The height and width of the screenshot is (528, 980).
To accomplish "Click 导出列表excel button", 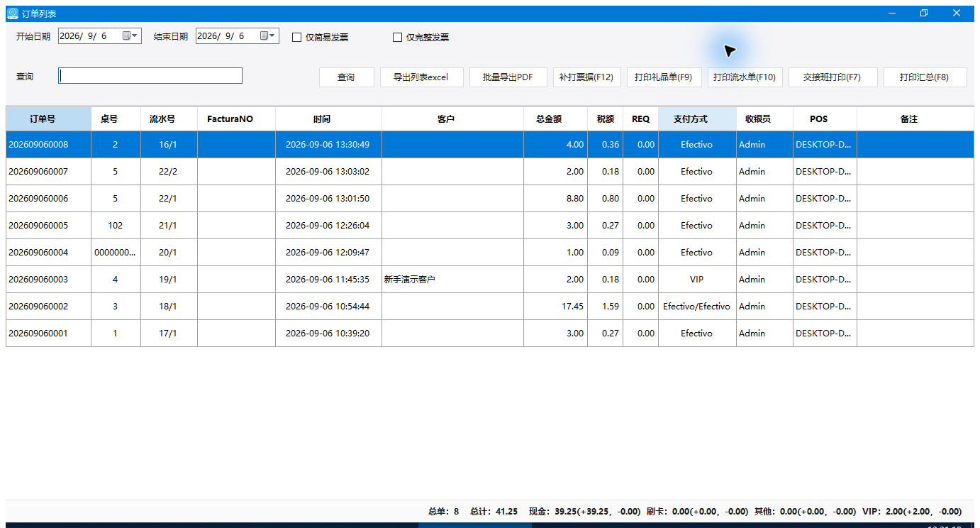I will point(421,77).
